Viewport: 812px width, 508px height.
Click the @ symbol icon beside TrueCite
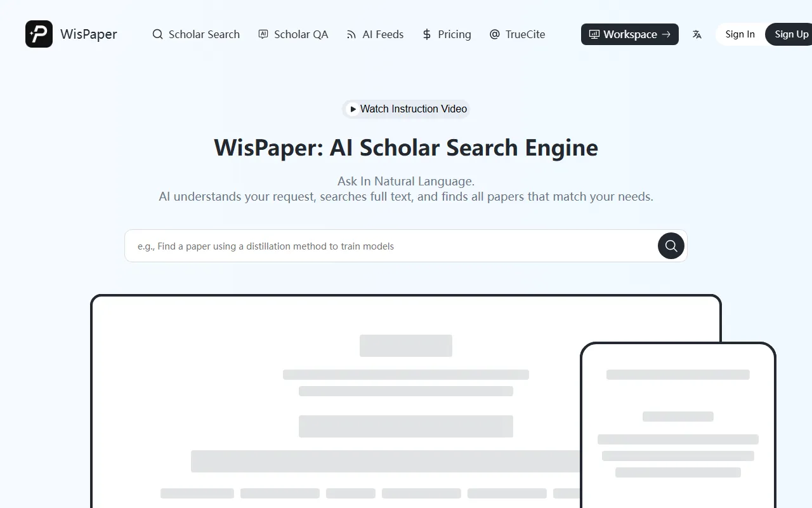coord(495,34)
